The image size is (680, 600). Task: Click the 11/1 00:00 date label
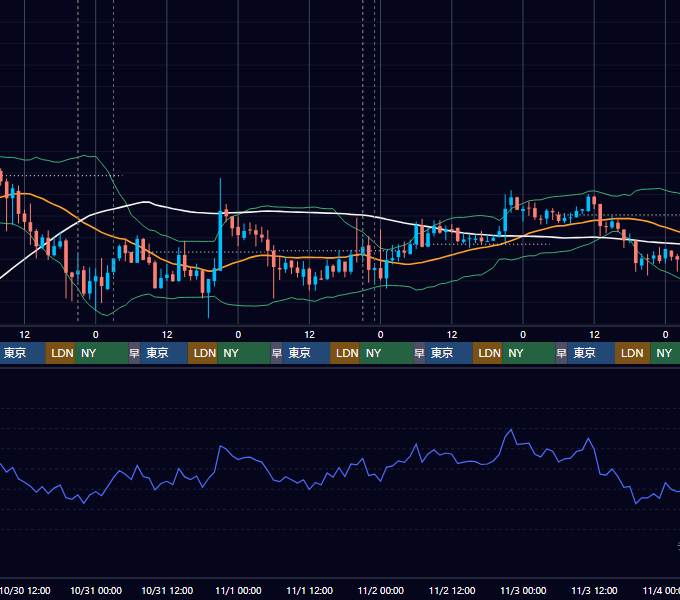(238, 590)
